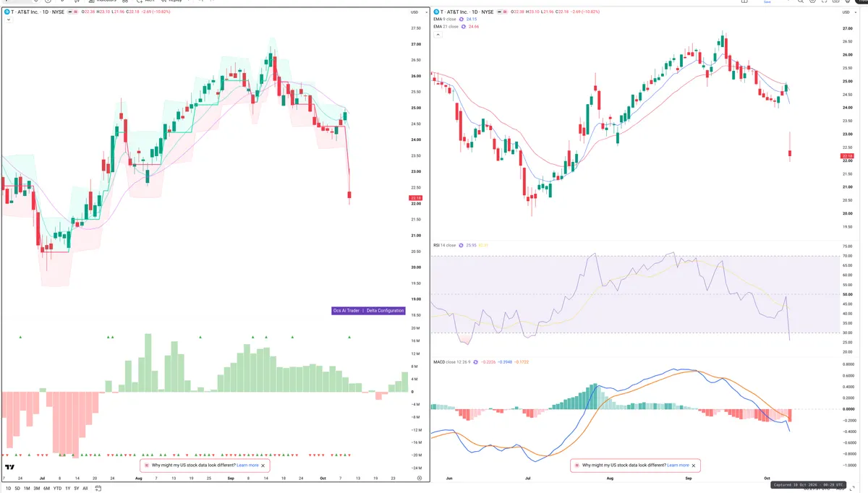Open the go-to-date calendar icon
The width and height of the screenshot is (868, 493).
coord(98,489)
